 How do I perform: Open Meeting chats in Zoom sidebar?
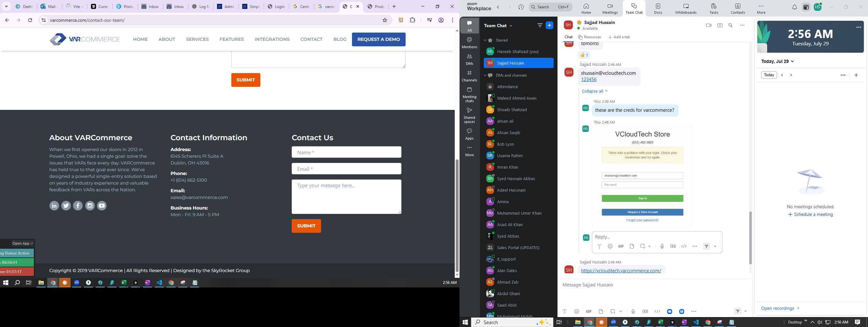point(469,95)
